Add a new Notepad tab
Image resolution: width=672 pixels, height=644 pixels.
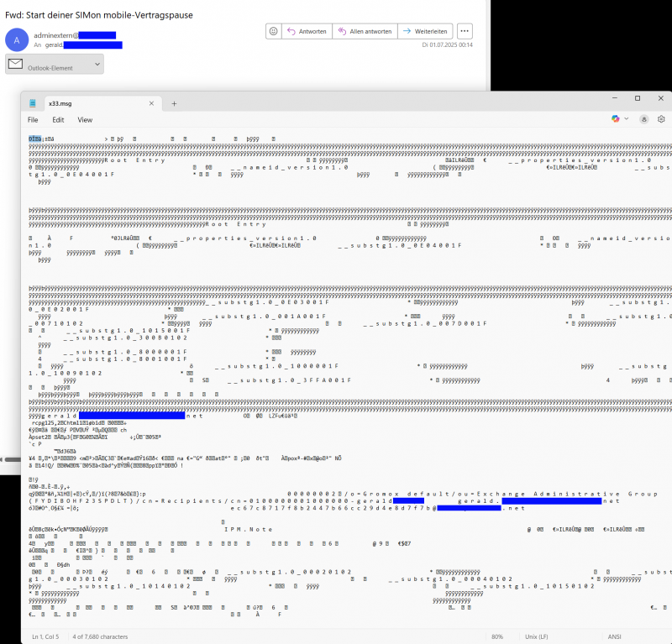(174, 103)
